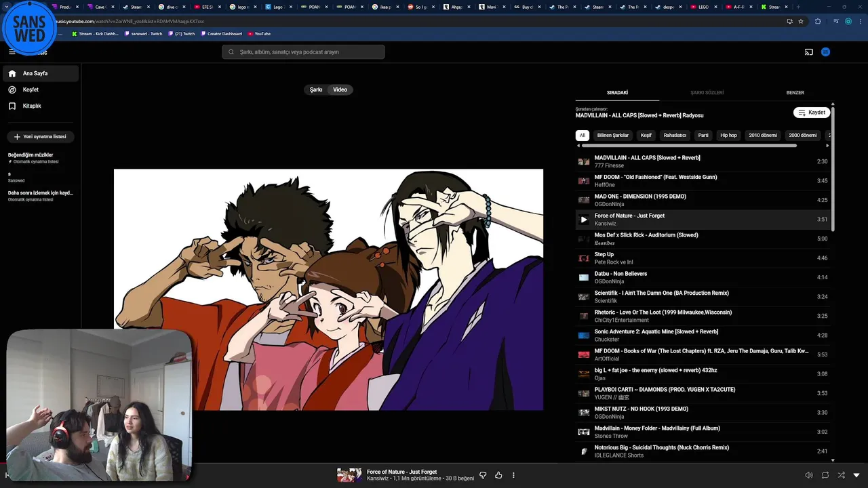Click the Samurai Champloo video artwork
This screenshot has height=488, width=868.
click(328, 289)
